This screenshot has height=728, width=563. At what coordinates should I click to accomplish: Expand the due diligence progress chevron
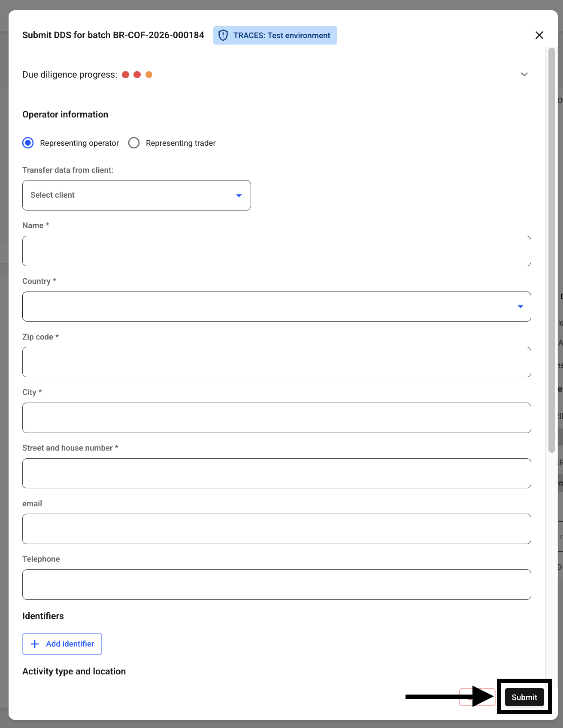click(x=524, y=75)
